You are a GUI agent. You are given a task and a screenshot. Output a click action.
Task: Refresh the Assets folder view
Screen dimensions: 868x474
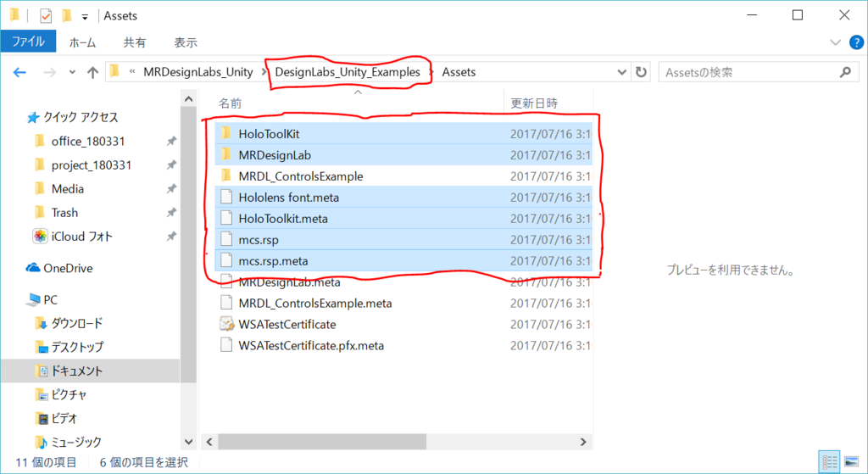click(641, 72)
